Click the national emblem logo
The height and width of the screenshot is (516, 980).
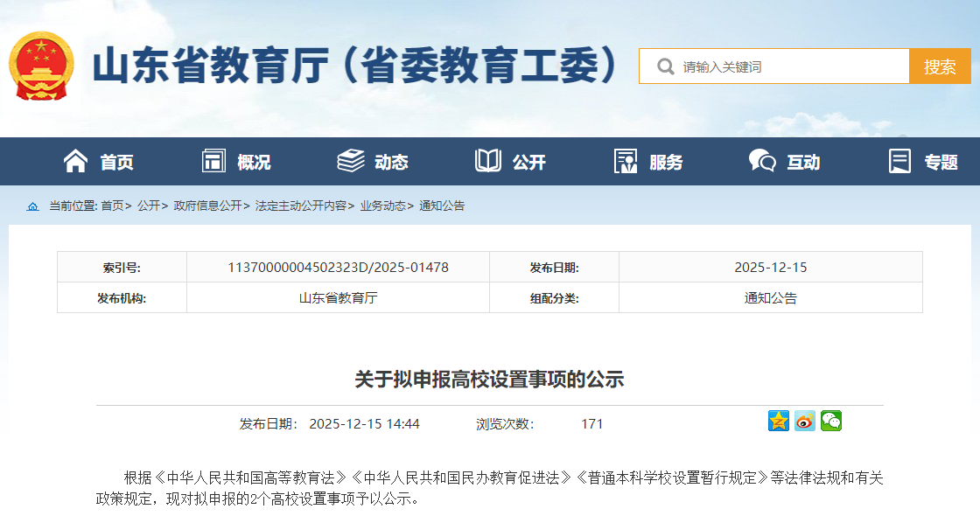click(41, 66)
